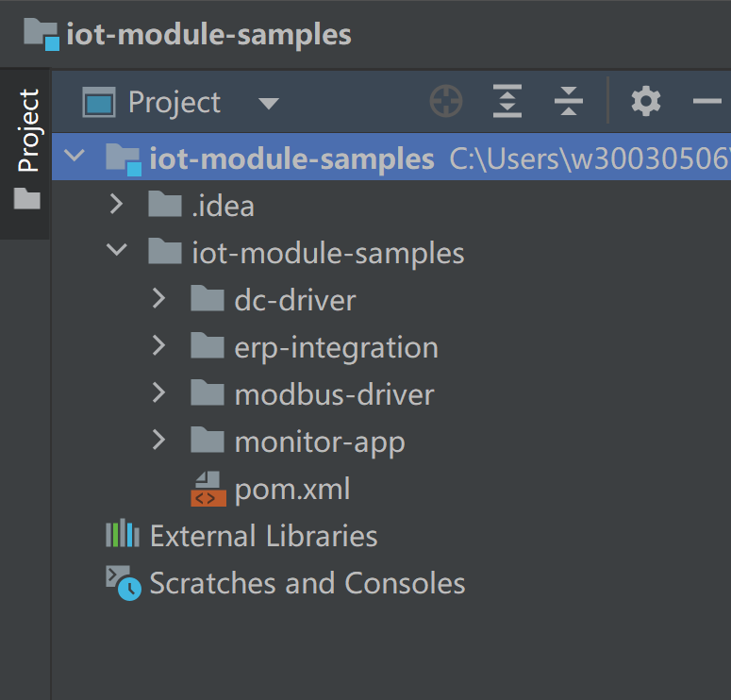The width and height of the screenshot is (731, 700).
Task: Click the Collapse All icon in toolbar
Action: tap(568, 101)
